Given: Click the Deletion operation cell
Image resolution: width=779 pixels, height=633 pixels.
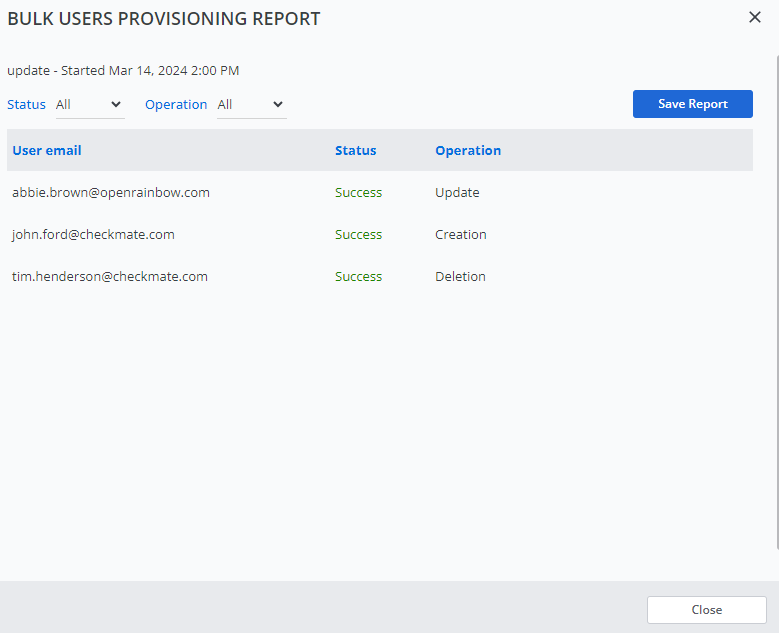Looking at the screenshot, I should coord(460,277).
